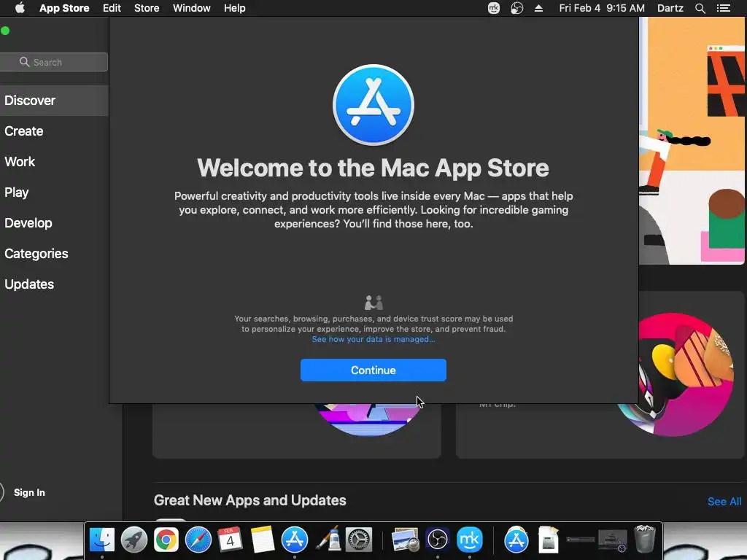Open Safari from the Dock
The width and height of the screenshot is (747, 560).
tap(198, 540)
